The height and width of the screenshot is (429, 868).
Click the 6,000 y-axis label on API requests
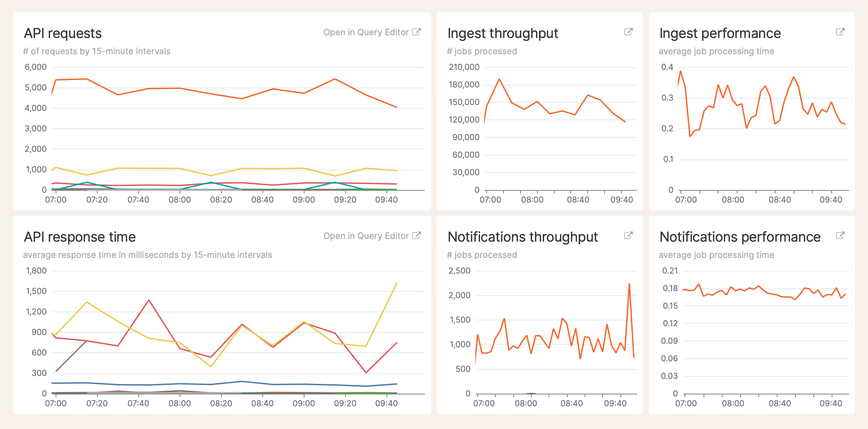tap(36, 67)
